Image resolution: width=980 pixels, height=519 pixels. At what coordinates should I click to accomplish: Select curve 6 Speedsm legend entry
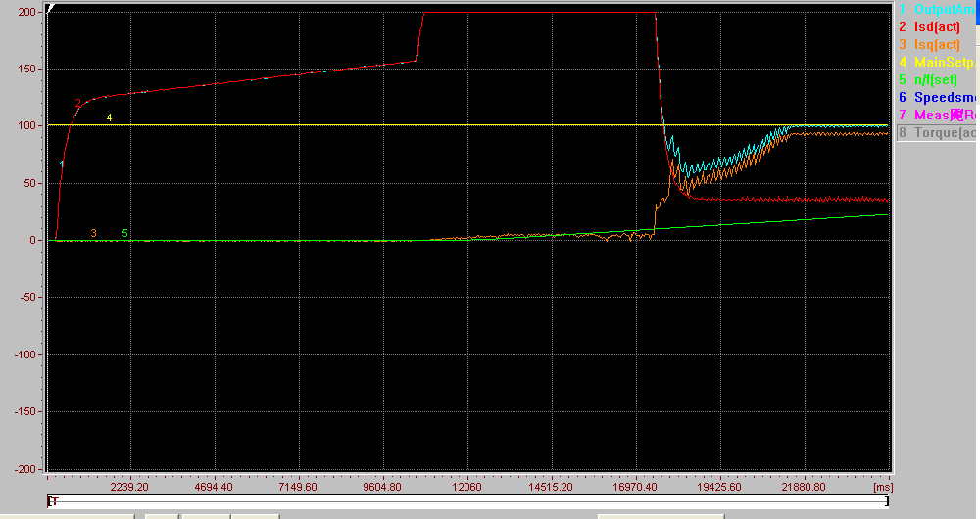pos(938,97)
